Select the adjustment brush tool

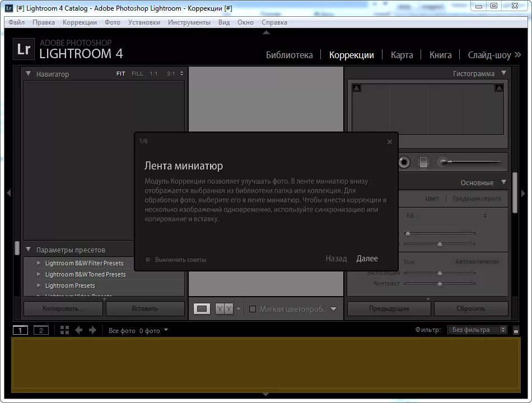click(444, 162)
